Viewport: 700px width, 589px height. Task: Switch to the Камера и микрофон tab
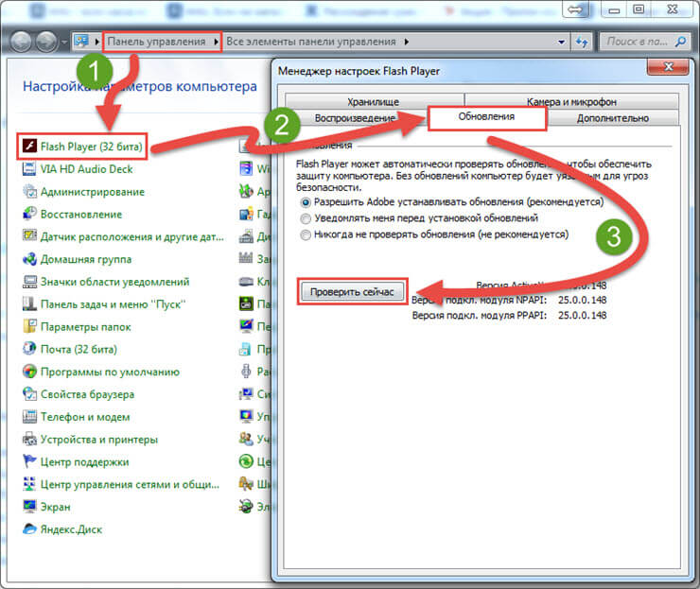[571, 101]
